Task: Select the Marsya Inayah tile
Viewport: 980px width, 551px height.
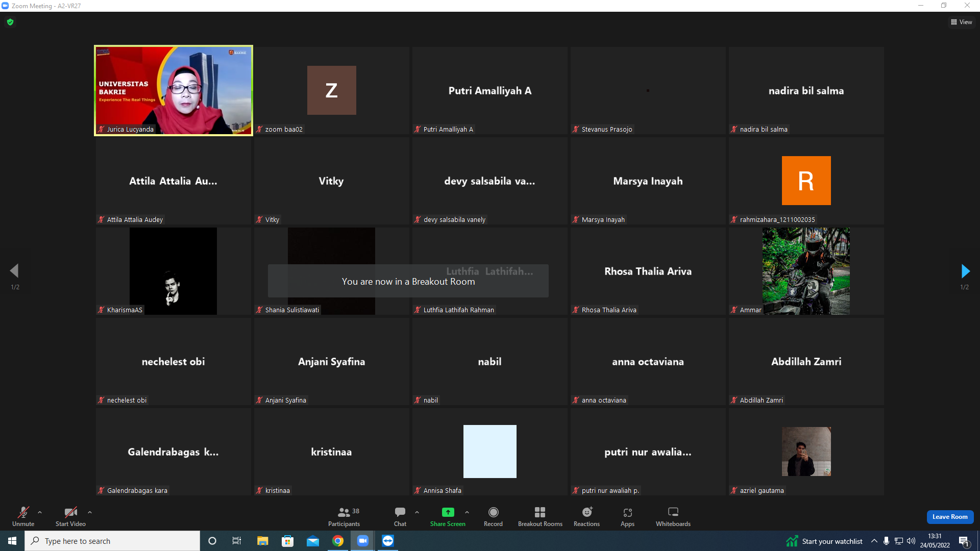Action: pyautogui.click(x=648, y=181)
